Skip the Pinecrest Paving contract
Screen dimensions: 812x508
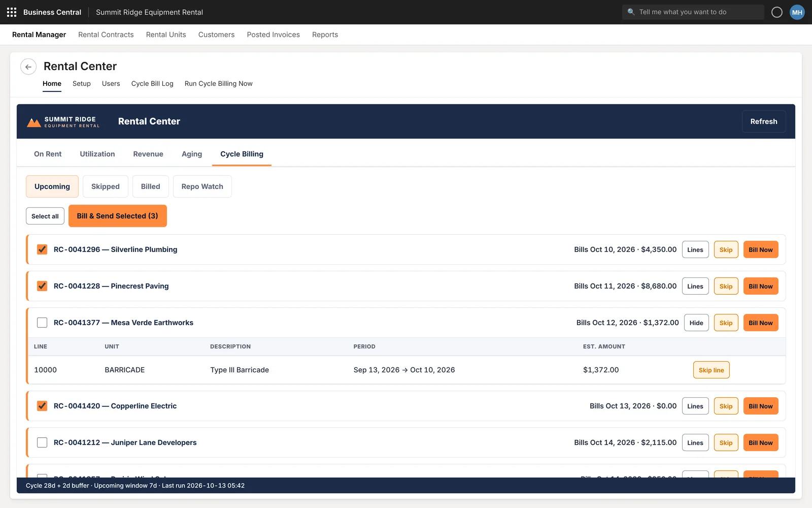[x=726, y=286]
